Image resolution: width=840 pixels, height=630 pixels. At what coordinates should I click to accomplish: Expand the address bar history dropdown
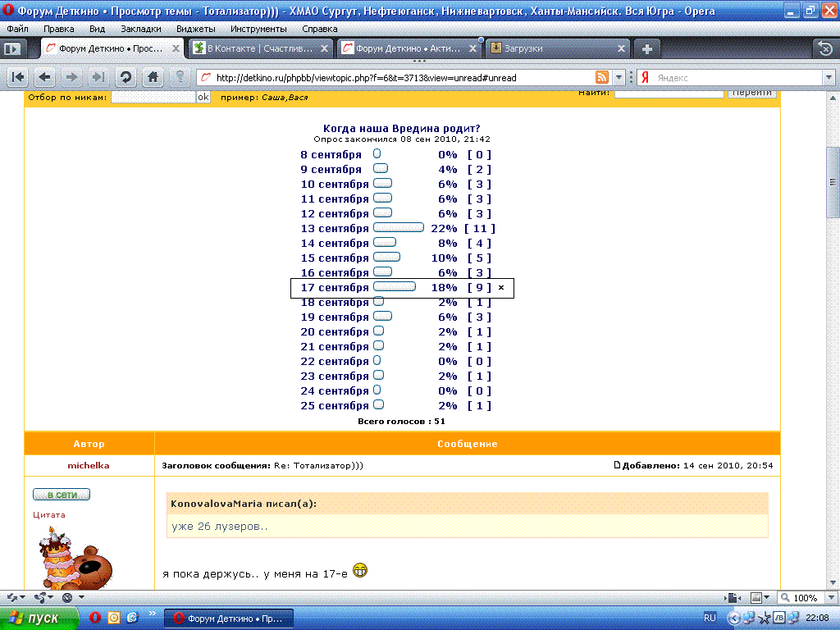tap(619, 77)
